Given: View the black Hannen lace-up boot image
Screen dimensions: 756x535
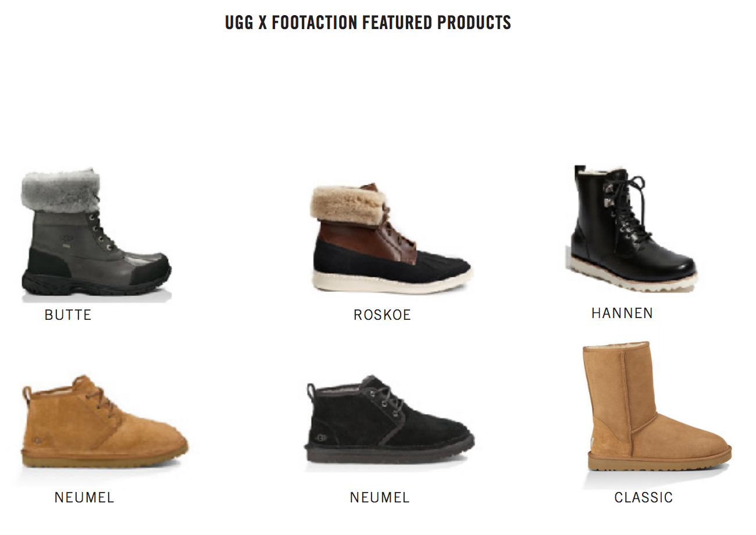Looking at the screenshot, I should pyautogui.click(x=631, y=229).
